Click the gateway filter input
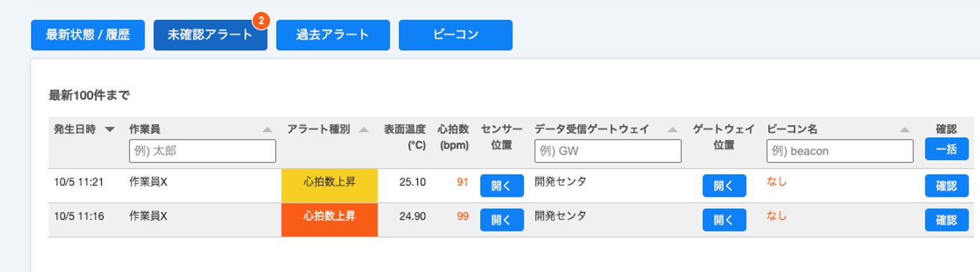This screenshot has height=272, width=980. coord(608,151)
